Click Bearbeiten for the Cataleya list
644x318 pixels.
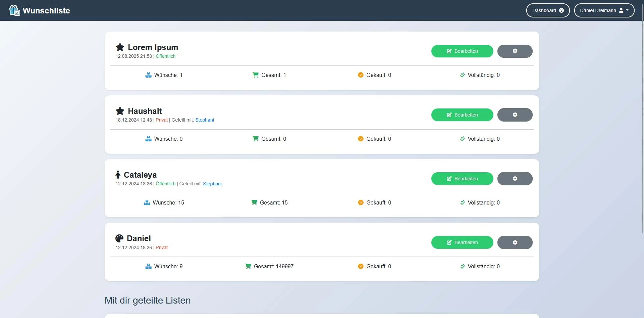click(x=462, y=179)
